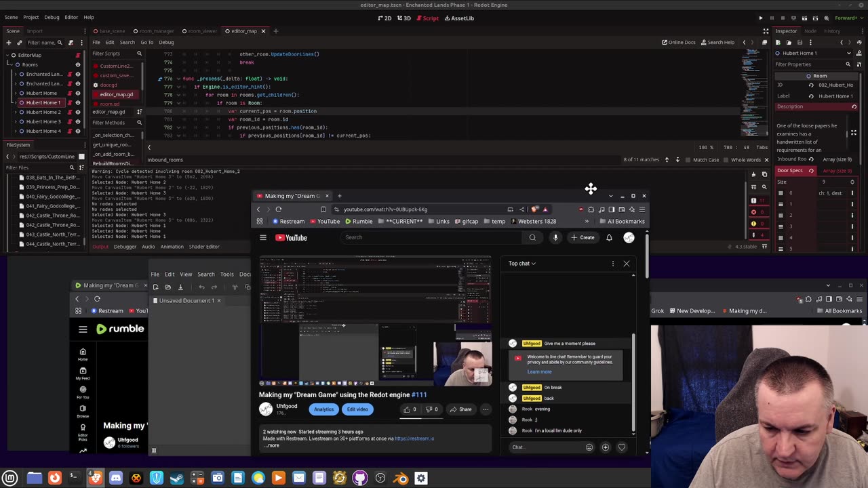Switch to the Node tab in Inspector

pos(810,30)
